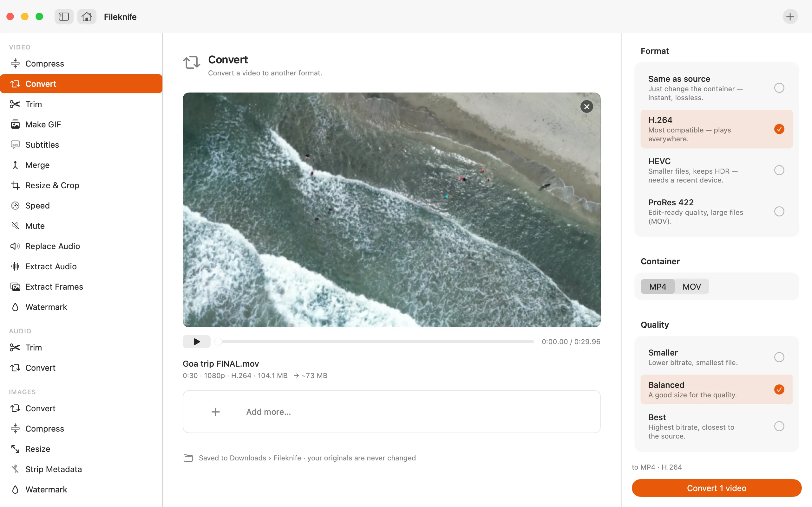This screenshot has width=812, height=507.
Task: Toggle the sidebar panel icon
Action: click(x=64, y=16)
